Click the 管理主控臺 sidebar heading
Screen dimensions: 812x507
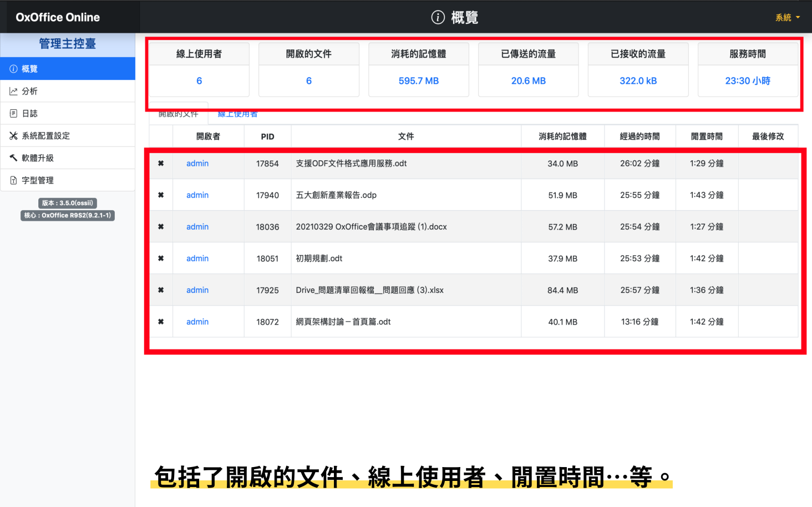click(67, 44)
